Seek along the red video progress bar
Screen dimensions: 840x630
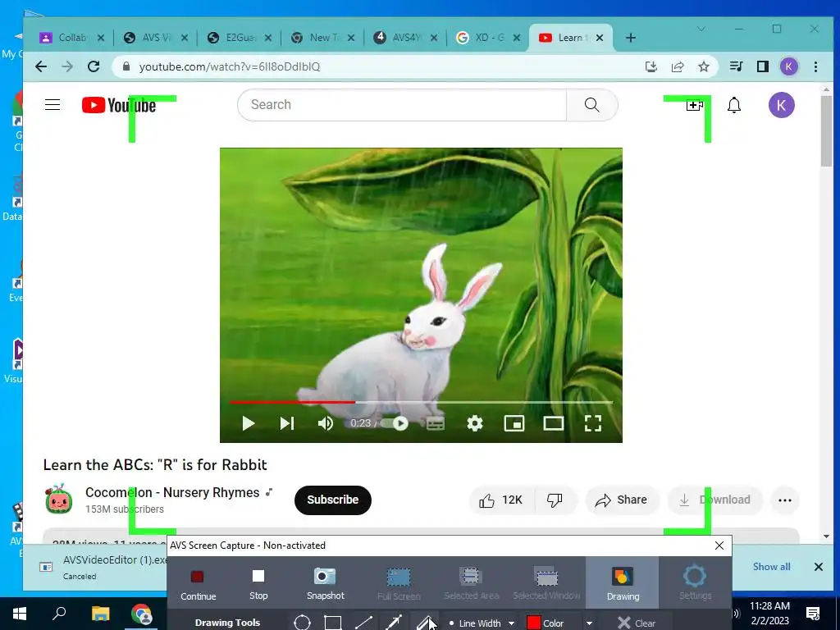(x=292, y=402)
